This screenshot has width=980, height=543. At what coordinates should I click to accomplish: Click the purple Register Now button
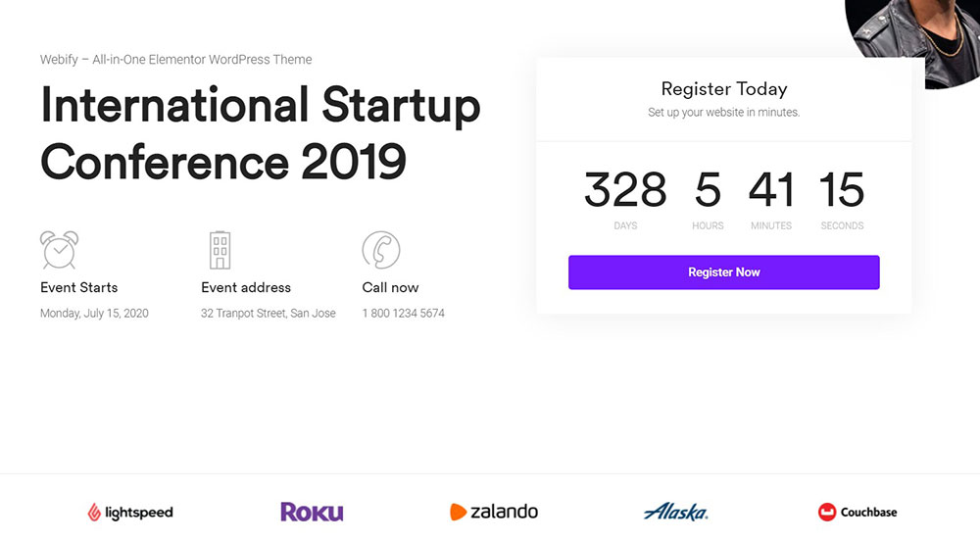point(724,272)
